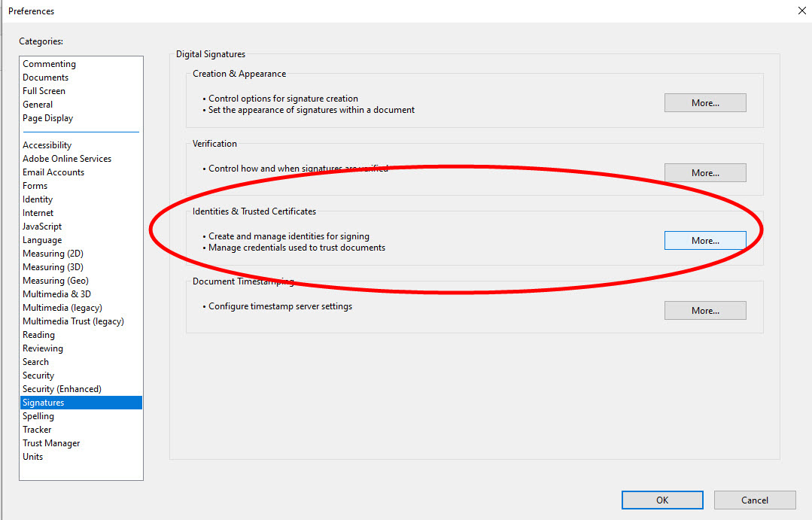The height and width of the screenshot is (520, 812).
Task: Go to Accessibility preferences
Action: pyautogui.click(x=47, y=145)
